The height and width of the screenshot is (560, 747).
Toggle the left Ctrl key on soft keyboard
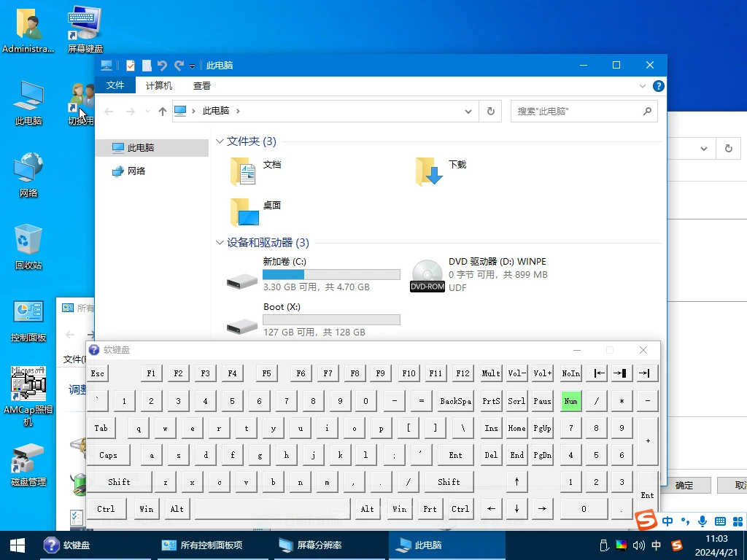[x=106, y=509]
